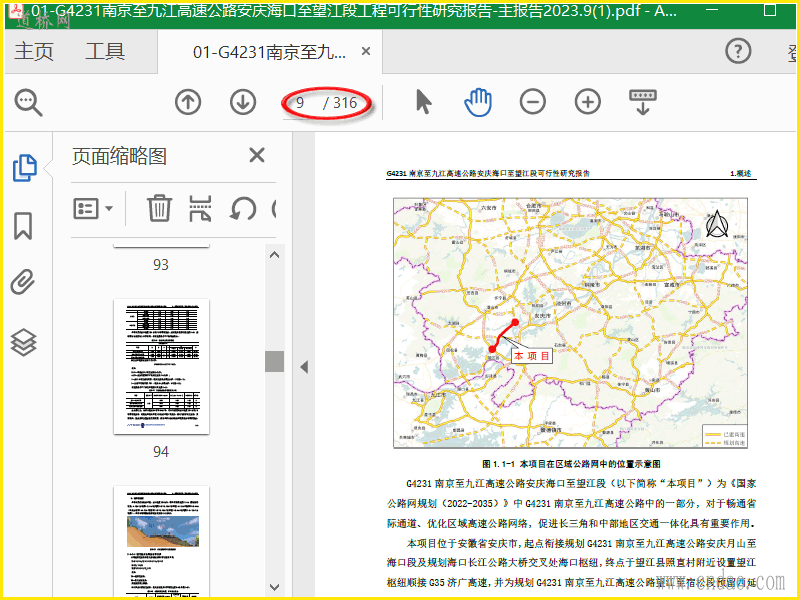Click the current page number field
Viewport: 800px width, 600px height.
[x=300, y=103]
